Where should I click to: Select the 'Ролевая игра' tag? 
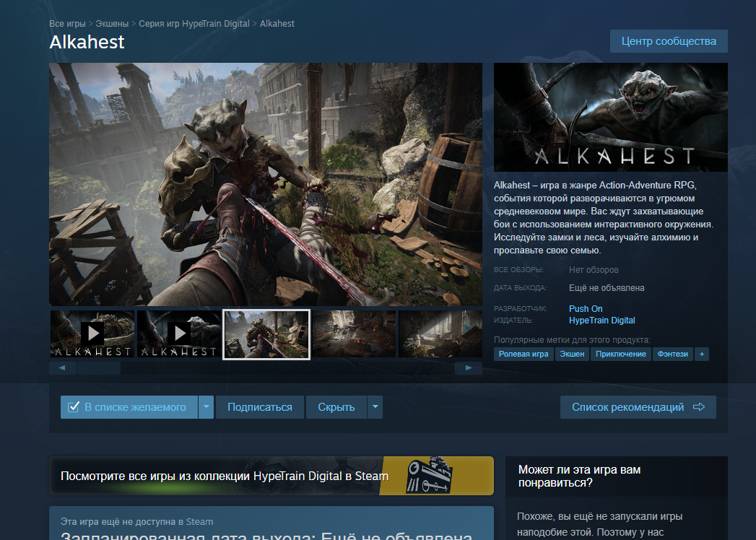coord(523,354)
